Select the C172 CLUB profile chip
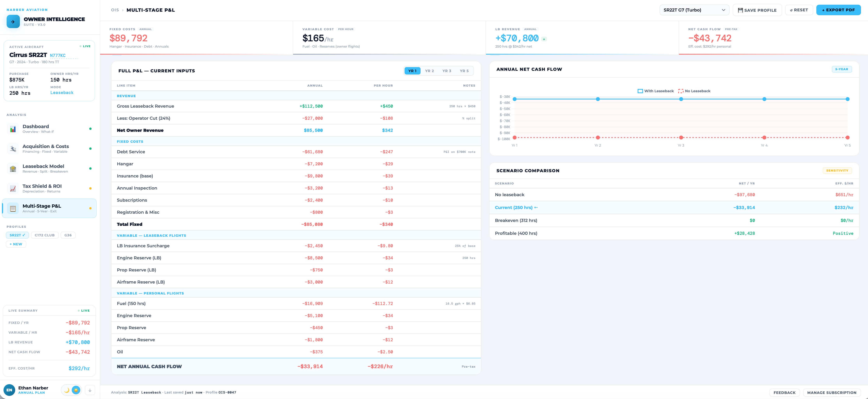The width and height of the screenshot is (868, 399). pos(44,235)
